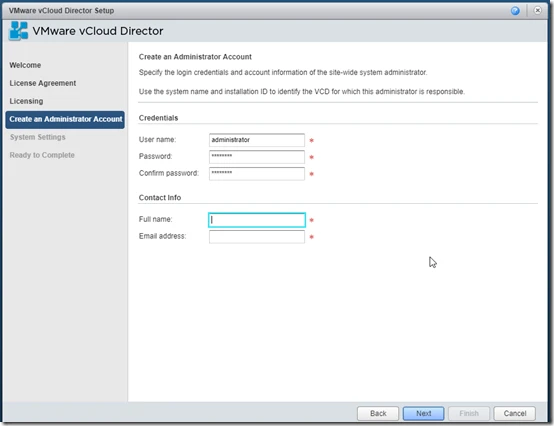This screenshot has height=426, width=554.
Task: Click the red asterisk beside User name
Action: [x=312, y=141]
